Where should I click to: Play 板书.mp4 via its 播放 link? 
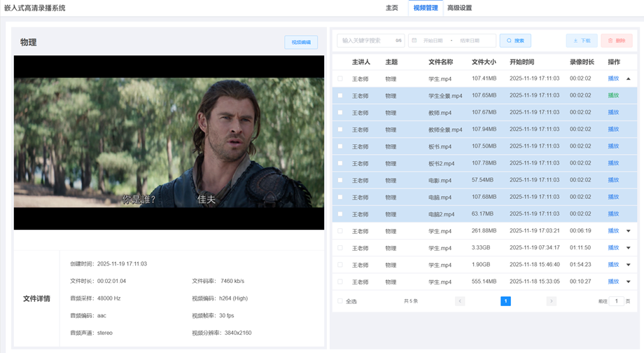pyautogui.click(x=613, y=146)
